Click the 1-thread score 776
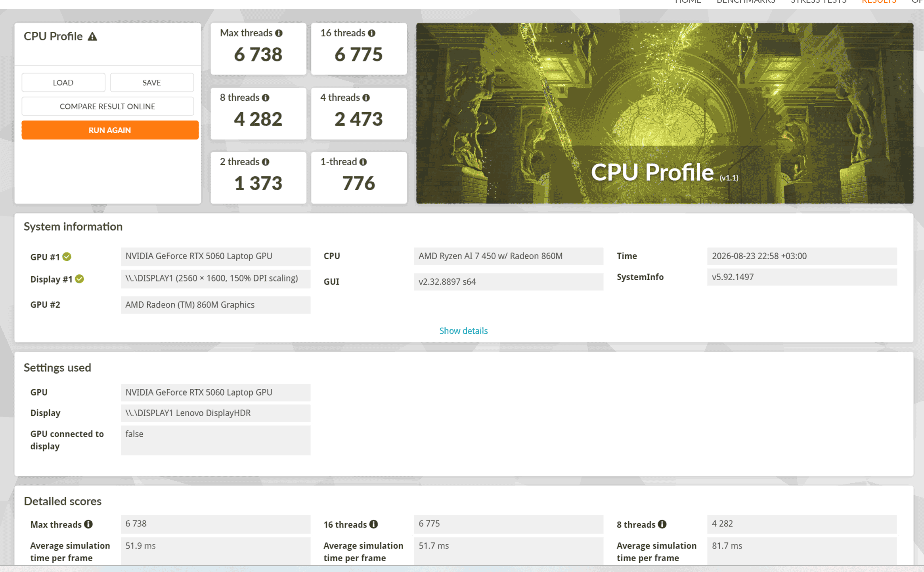 (359, 183)
